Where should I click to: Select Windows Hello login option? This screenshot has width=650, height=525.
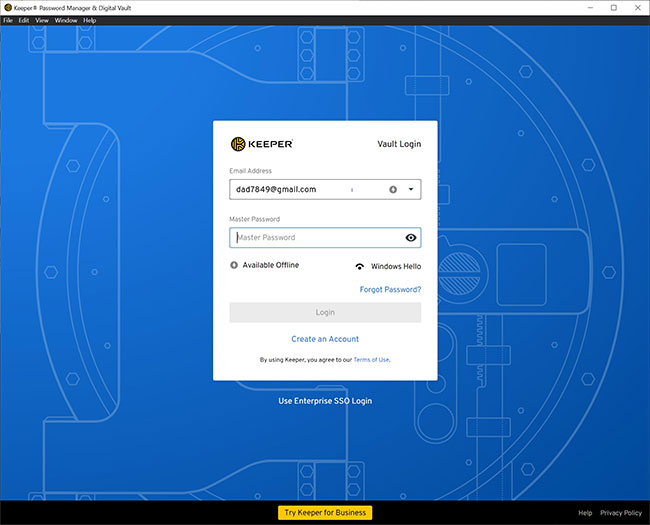(388, 266)
